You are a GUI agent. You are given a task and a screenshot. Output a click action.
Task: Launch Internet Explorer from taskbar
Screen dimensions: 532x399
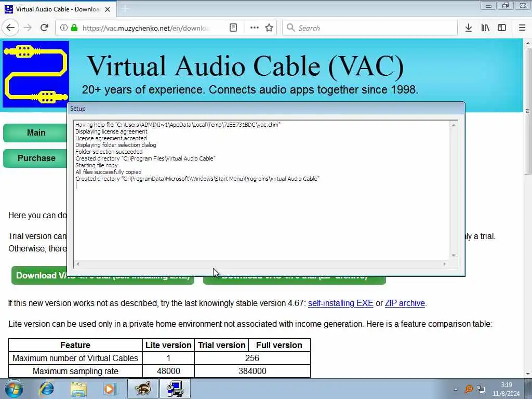(46, 389)
